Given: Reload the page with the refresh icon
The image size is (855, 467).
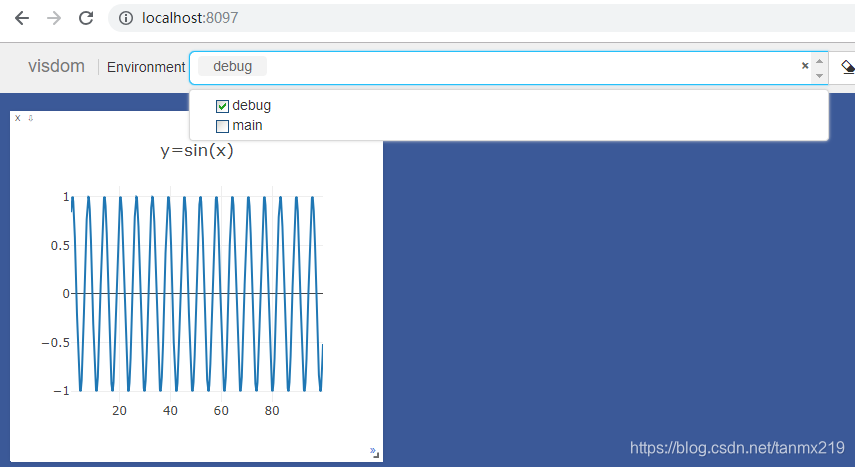Looking at the screenshot, I should [x=86, y=18].
